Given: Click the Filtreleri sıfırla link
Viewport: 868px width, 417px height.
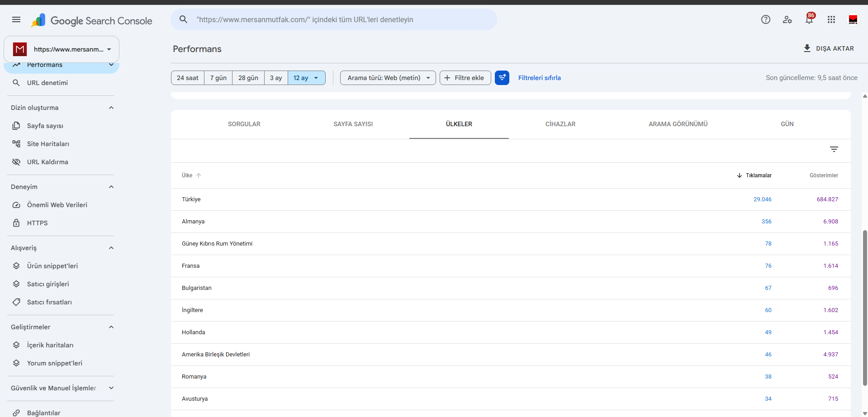Looking at the screenshot, I should click(540, 78).
